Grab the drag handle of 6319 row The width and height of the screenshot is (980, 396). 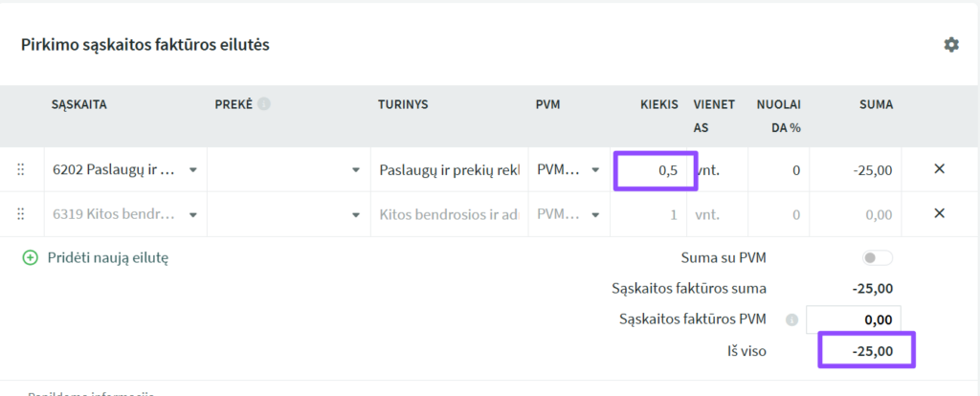coord(21,214)
